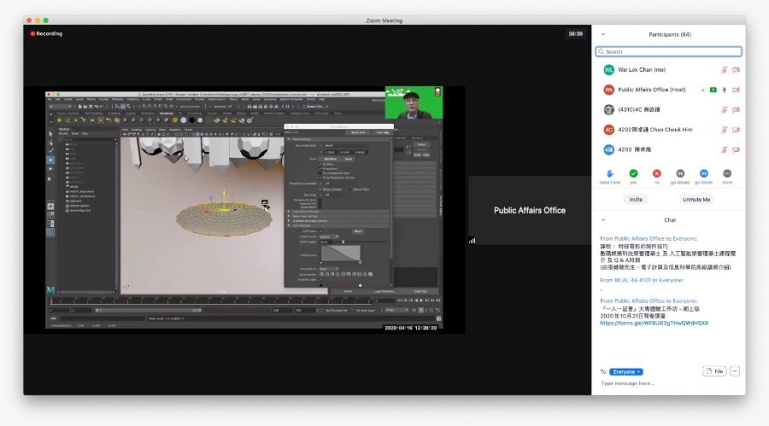Select the participant row 4203
The height and width of the screenshot is (426, 769).
[668, 150]
